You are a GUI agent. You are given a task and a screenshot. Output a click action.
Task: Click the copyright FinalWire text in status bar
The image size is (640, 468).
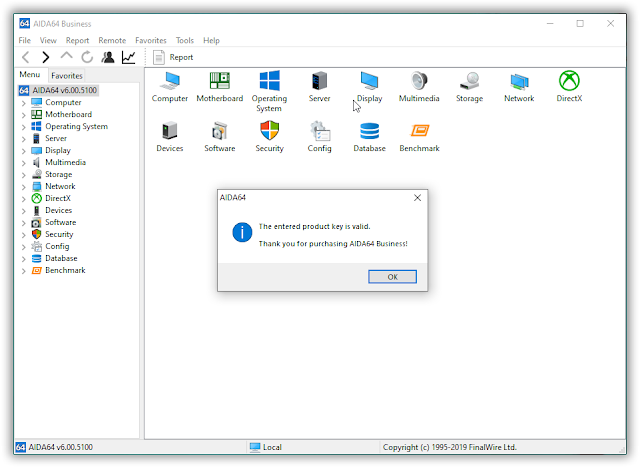(x=449, y=447)
